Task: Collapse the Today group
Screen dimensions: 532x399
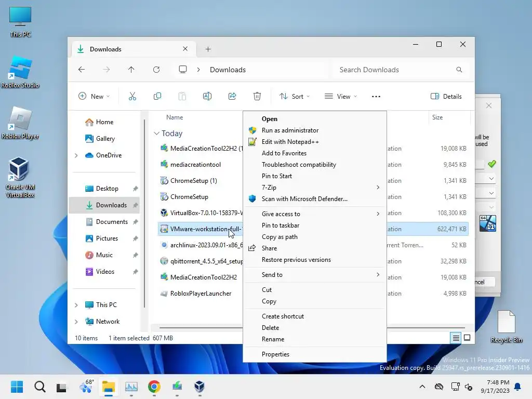Action: click(x=156, y=134)
